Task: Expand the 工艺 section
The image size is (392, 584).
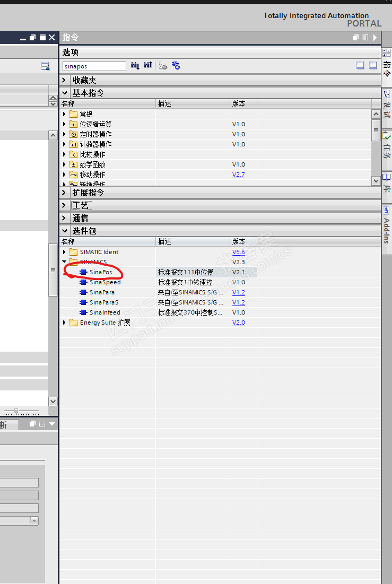Action: (x=64, y=205)
